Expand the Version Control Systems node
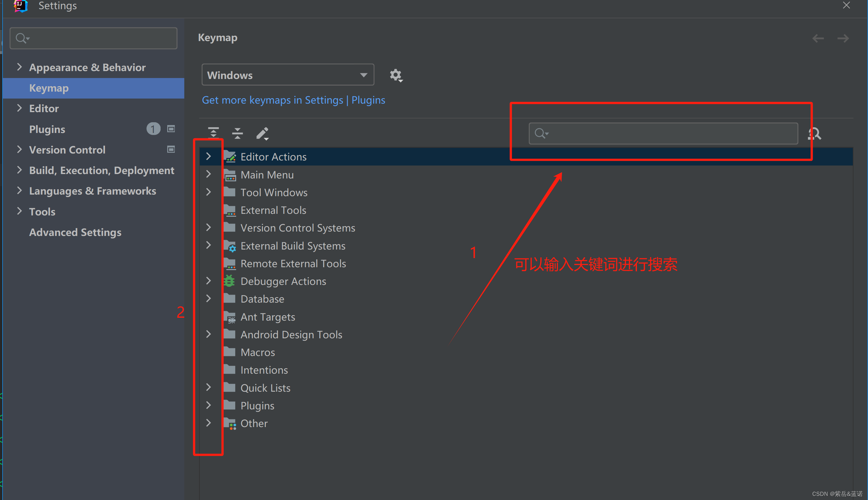Viewport: 868px width, 500px height. click(x=208, y=227)
